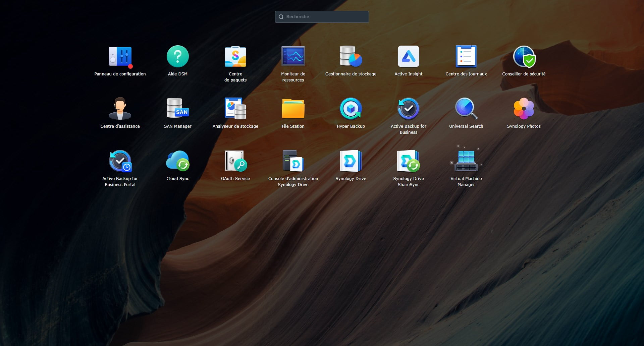The width and height of the screenshot is (644, 346).
Task: Open OAuth Service icon
Action: pyautogui.click(x=235, y=161)
